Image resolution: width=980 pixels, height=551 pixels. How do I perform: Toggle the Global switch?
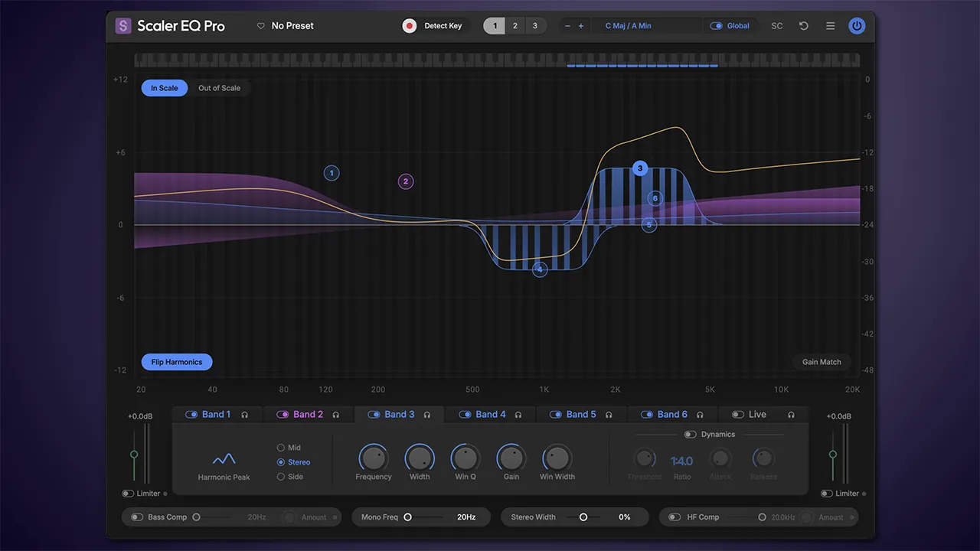click(717, 26)
